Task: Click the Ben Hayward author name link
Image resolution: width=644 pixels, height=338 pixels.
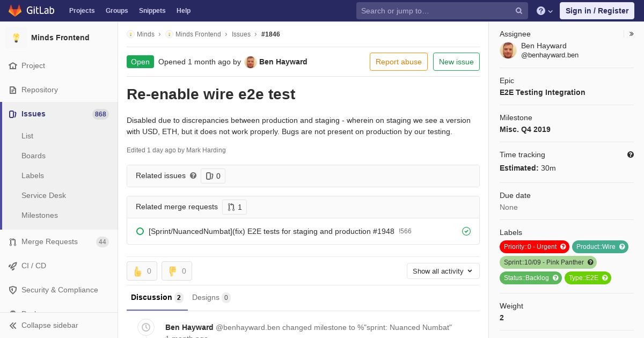Action: pyautogui.click(x=283, y=62)
